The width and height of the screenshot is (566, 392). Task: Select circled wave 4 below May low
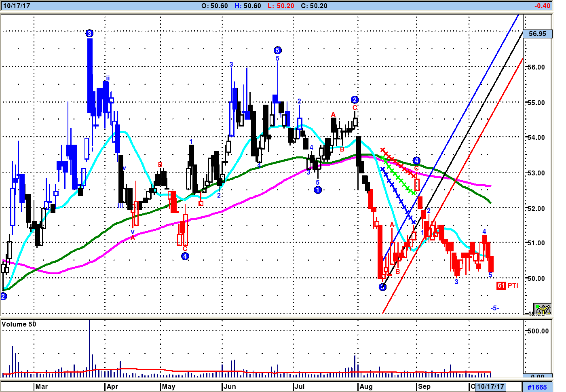point(185,256)
